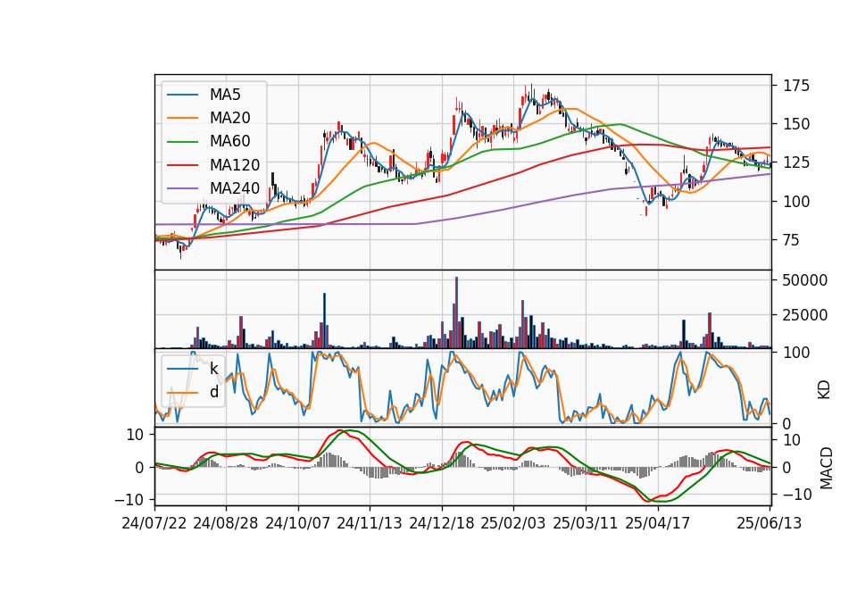Image resolution: width=857 pixels, height=616 pixels.
Task: Click the MA20 legend label
Action: [230, 118]
